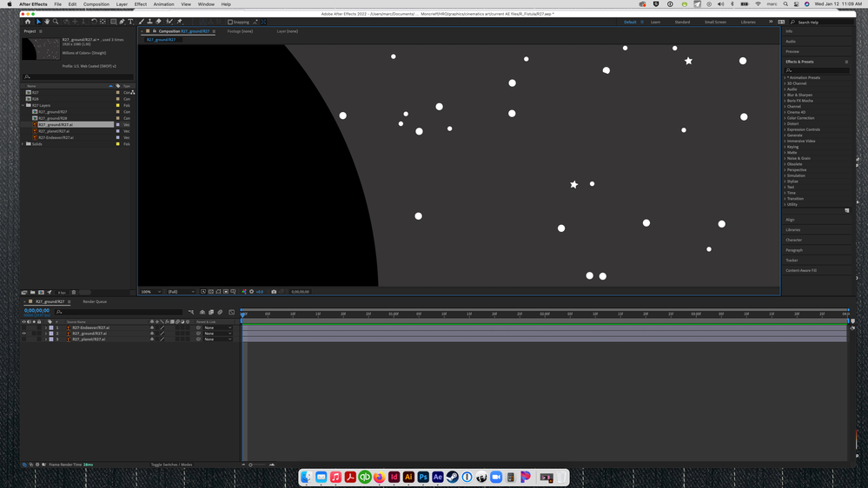Select the Type text tool

130,22
